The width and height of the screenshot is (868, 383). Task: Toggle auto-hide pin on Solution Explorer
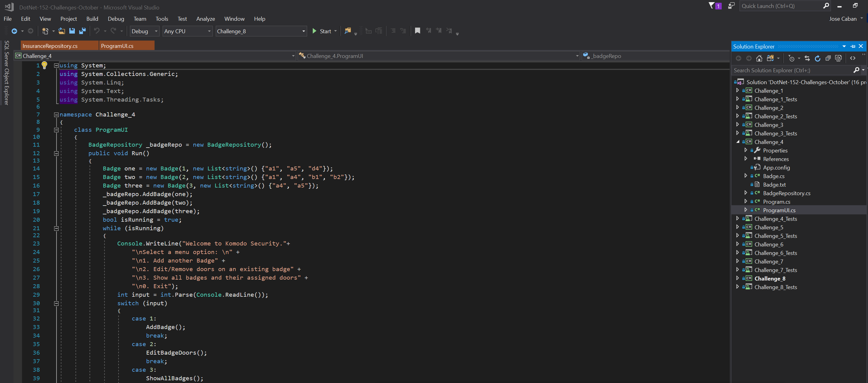pos(853,46)
